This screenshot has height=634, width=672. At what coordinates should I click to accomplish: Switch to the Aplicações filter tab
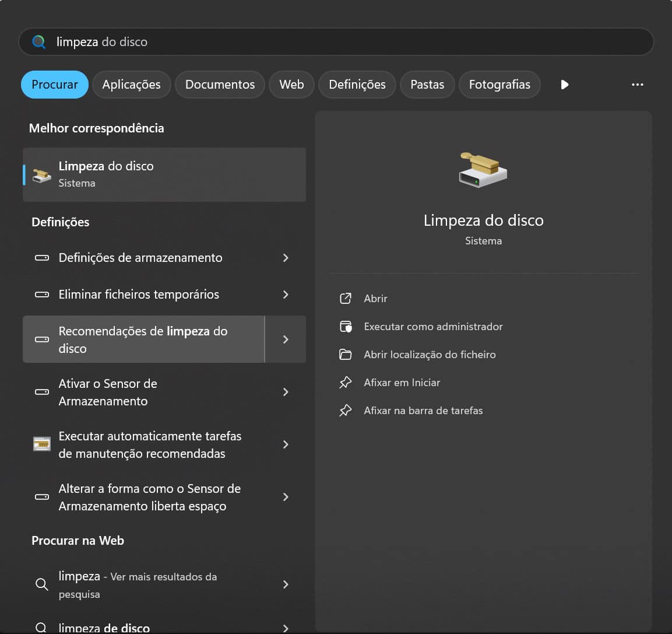131,84
